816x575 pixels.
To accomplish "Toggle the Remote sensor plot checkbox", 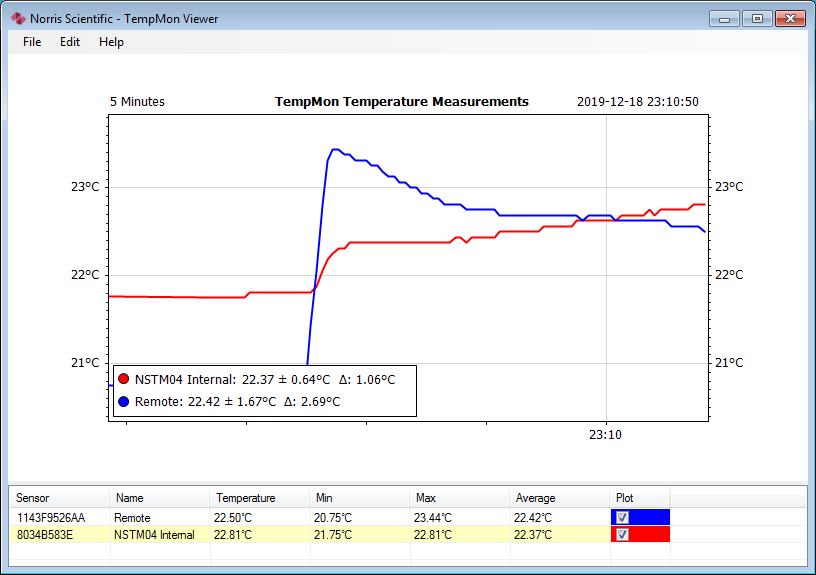I will coord(623,517).
